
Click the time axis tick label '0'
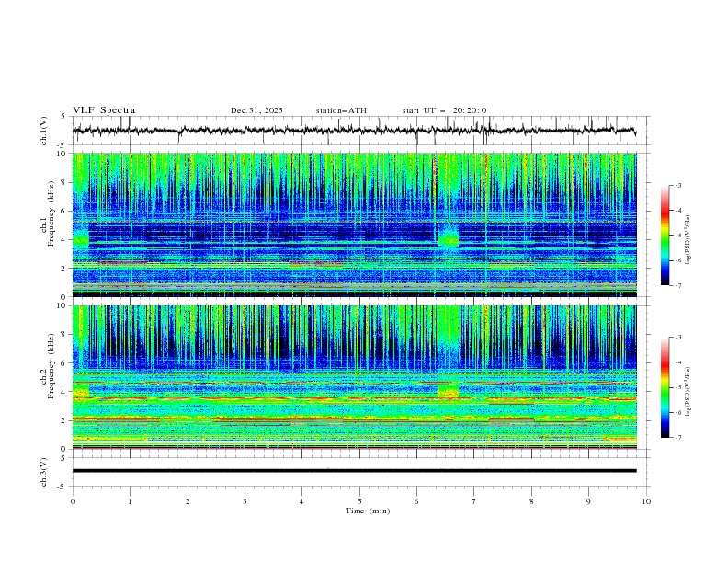(73, 501)
